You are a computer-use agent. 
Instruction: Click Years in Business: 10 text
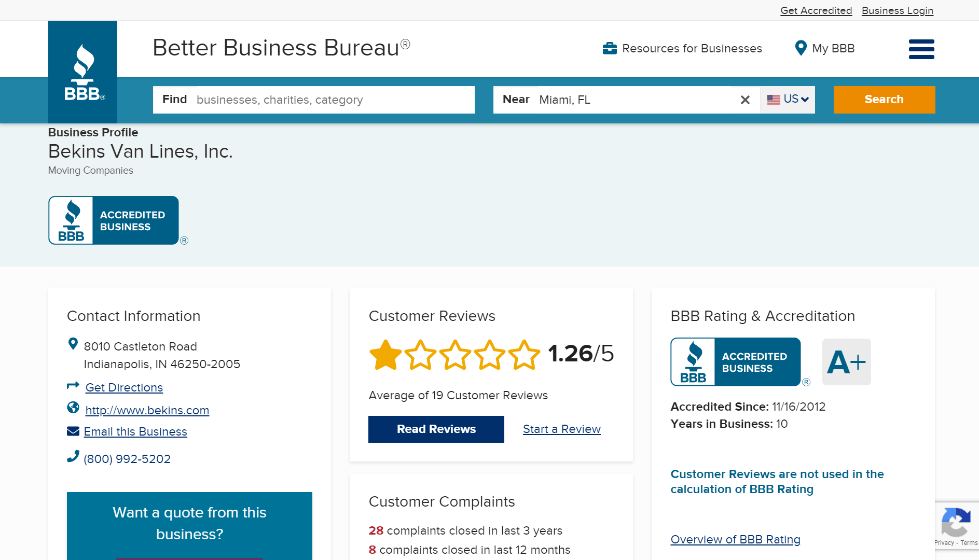tap(729, 424)
